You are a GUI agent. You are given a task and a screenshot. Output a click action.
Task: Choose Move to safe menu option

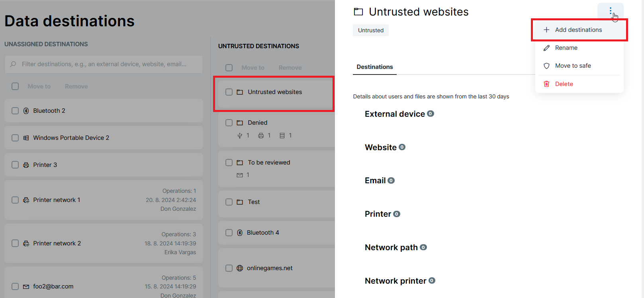pos(573,66)
